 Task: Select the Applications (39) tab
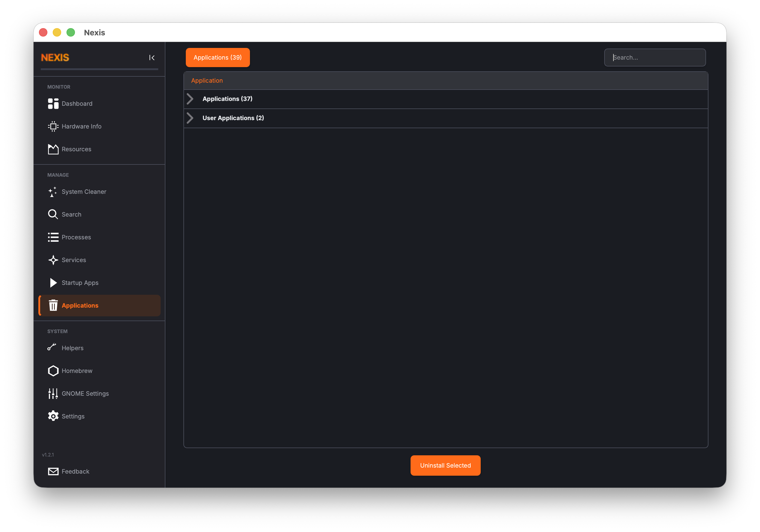[218, 57]
